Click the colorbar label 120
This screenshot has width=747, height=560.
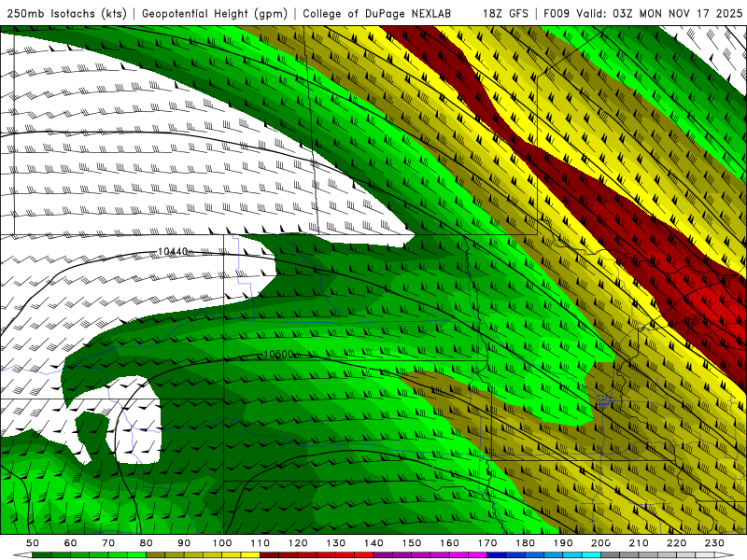pos(298,543)
